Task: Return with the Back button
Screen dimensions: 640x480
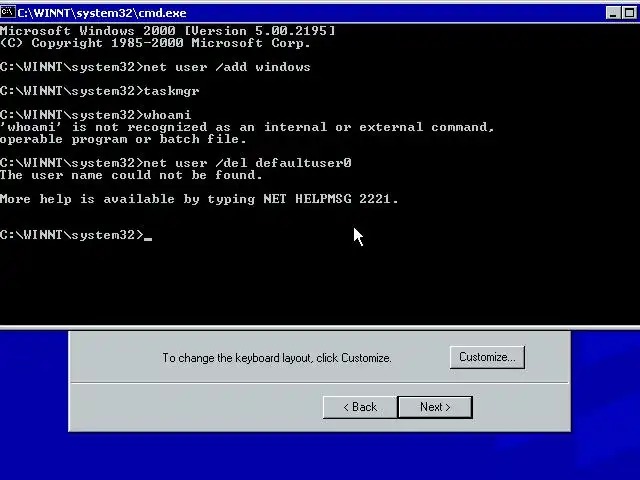Action: pyautogui.click(x=360, y=407)
